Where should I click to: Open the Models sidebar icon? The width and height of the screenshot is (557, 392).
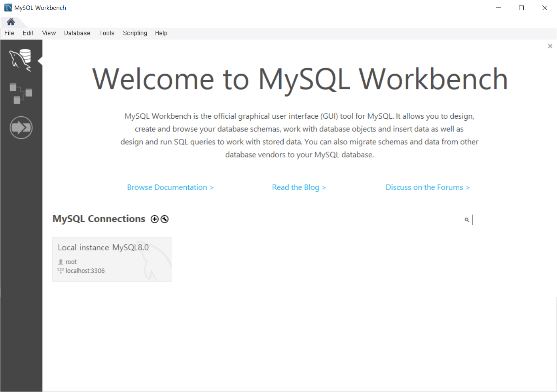pyautogui.click(x=21, y=94)
